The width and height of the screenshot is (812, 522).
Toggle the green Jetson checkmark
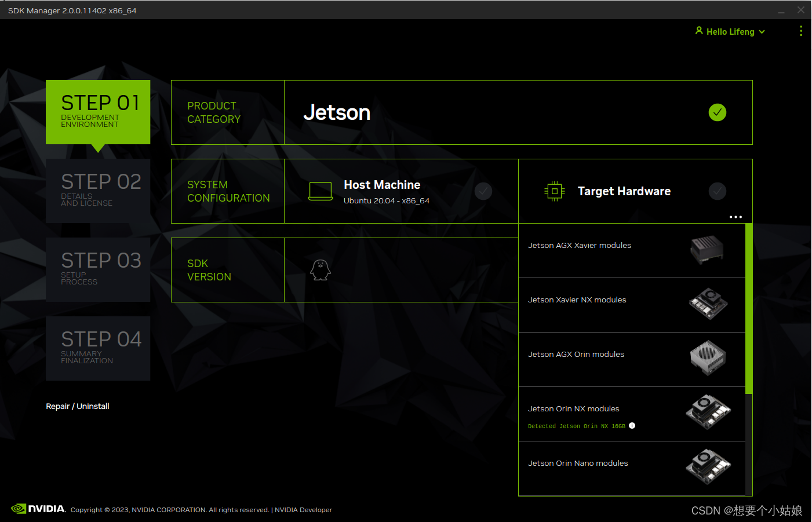717,112
